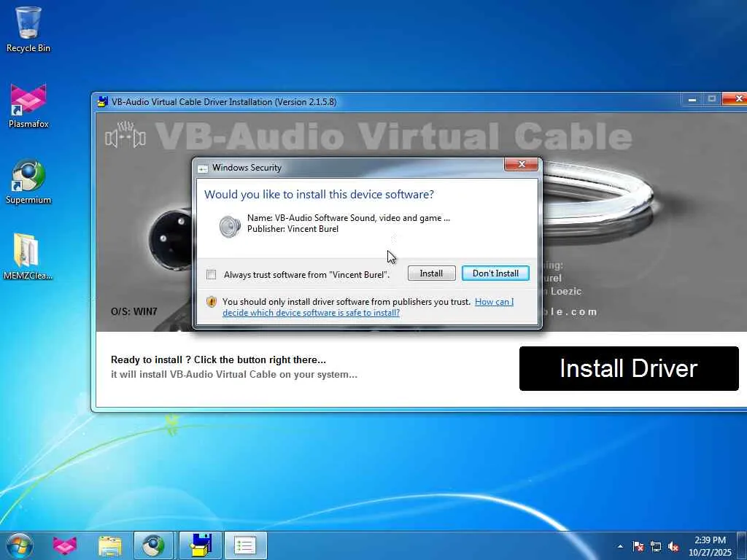Click the 'O/S: WIN7' label in installer
747x560 pixels.
coord(134,311)
